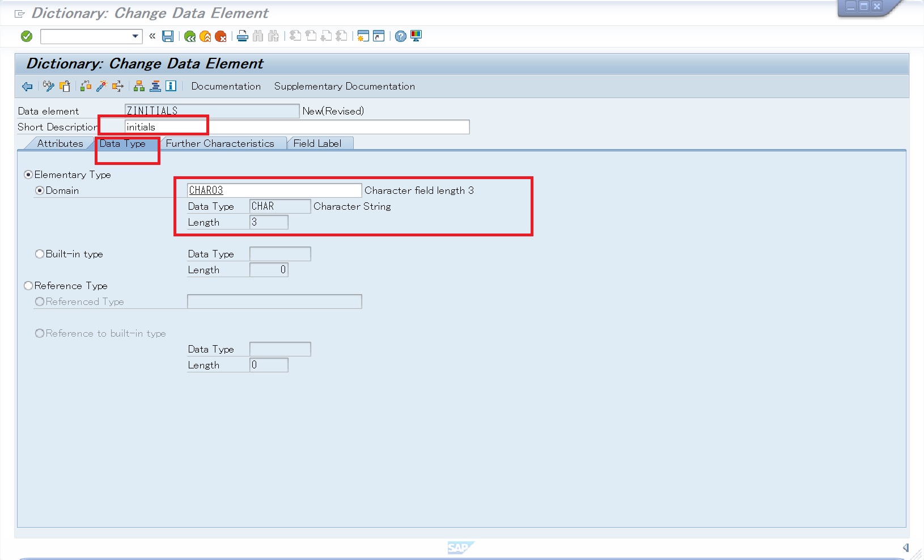The height and width of the screenshot is (560, 924).
Task: Toggle Display/Change with pencil-glasses icon
Action: click(49, 86)
